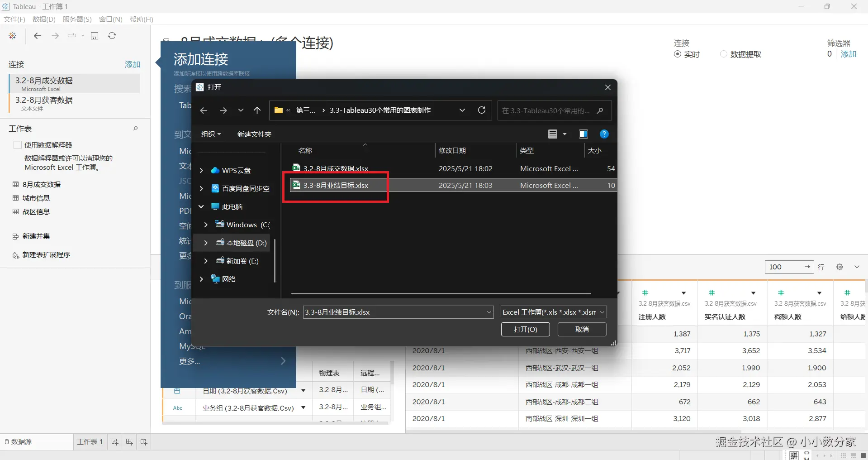
Task: Click 添加 link beside the 连接 heading
Action: pyautogui.click(x=133, y=65)
